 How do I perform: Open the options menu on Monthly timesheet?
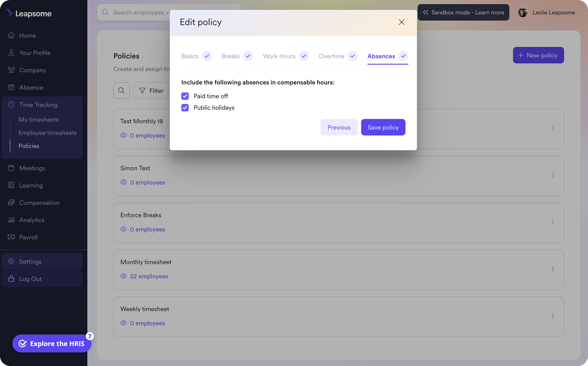[553, 269]
